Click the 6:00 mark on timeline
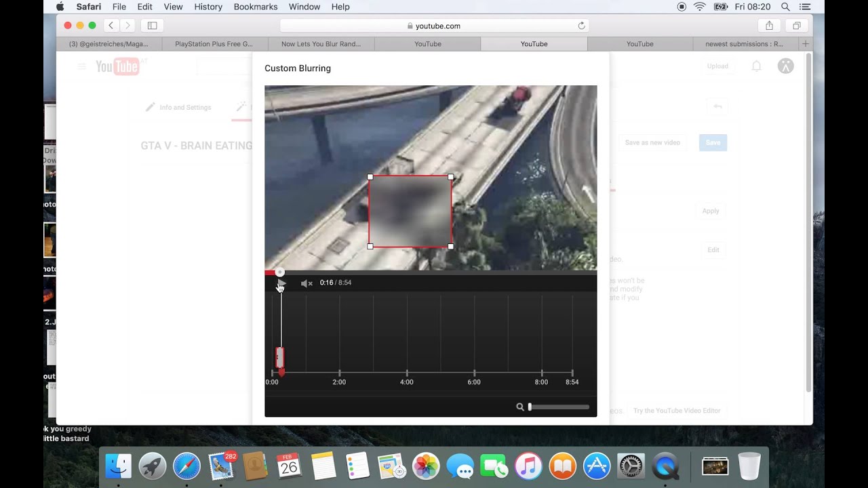Image resolution: width=868 pixels, height=488 pixels. click(x=474, y=382)
